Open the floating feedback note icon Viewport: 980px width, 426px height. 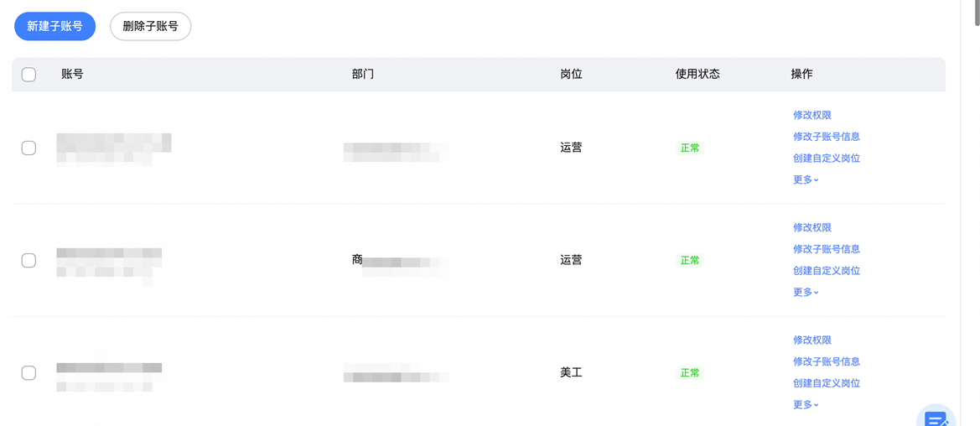click(936, 418)
